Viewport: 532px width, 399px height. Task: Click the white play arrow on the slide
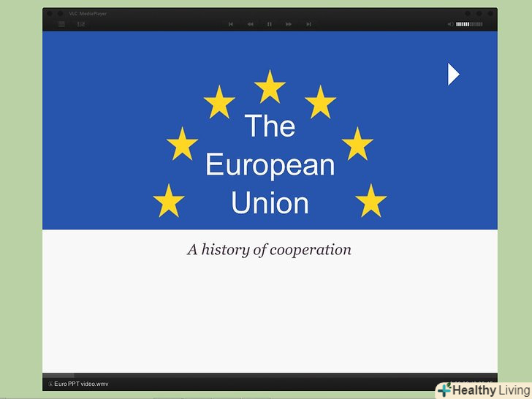[454, 74]
